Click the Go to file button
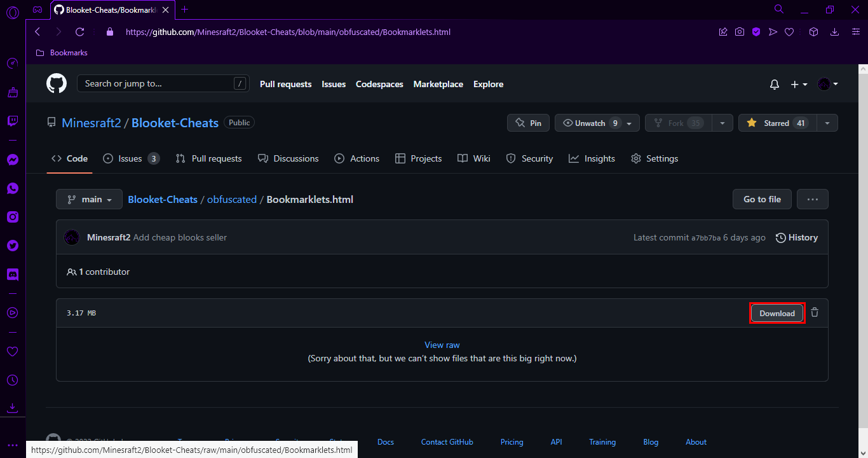Image resolution: width=868 pixels, height=458 pixels. (x=762, y=199)
